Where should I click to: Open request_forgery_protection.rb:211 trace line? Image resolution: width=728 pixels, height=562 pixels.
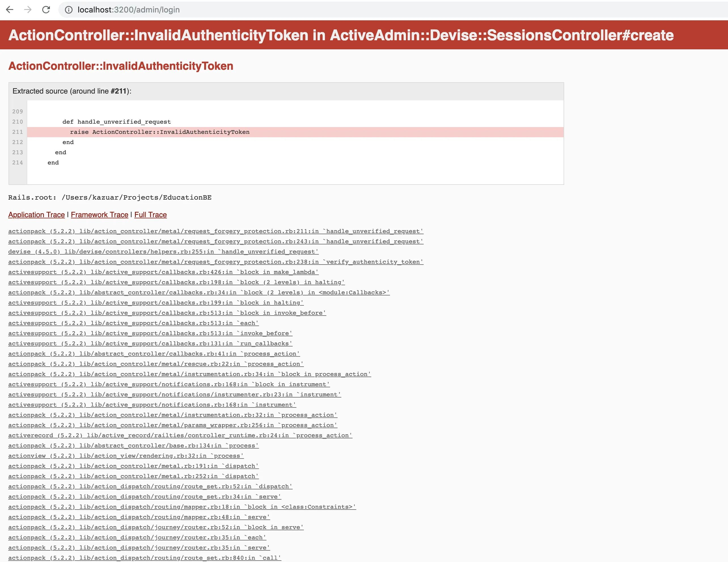[x=215, y=231]
